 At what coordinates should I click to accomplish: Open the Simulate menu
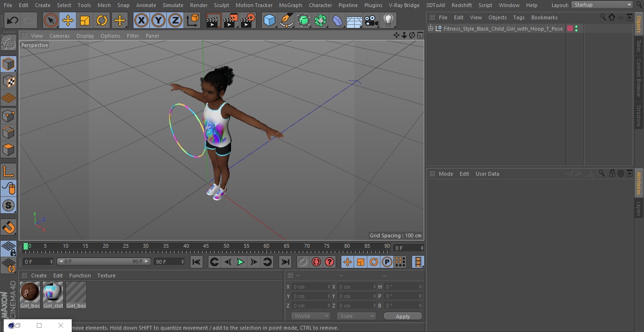173,5
